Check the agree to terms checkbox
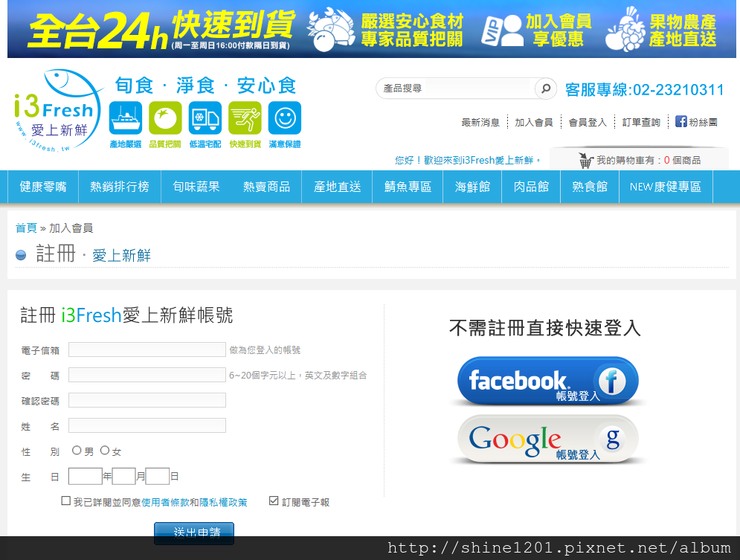740x560 pixels. [66, 501]
